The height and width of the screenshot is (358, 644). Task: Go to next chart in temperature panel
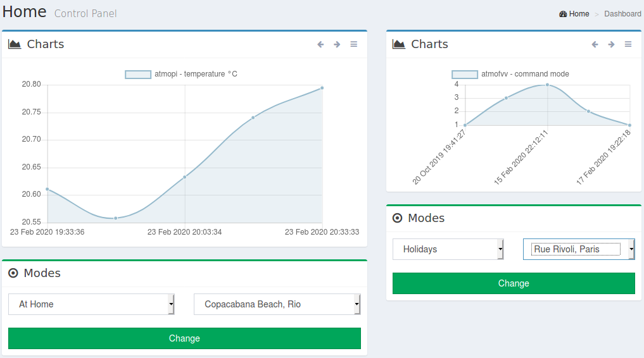click(337, 44)
